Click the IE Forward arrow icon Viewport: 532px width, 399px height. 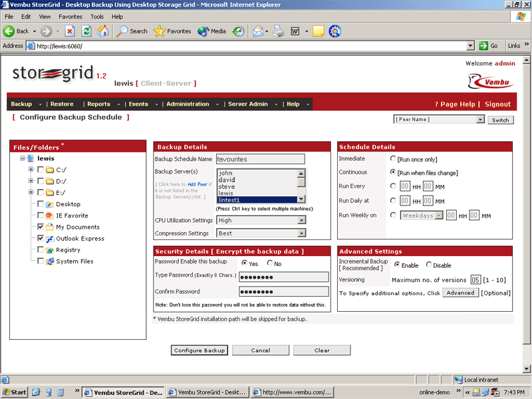46,31
